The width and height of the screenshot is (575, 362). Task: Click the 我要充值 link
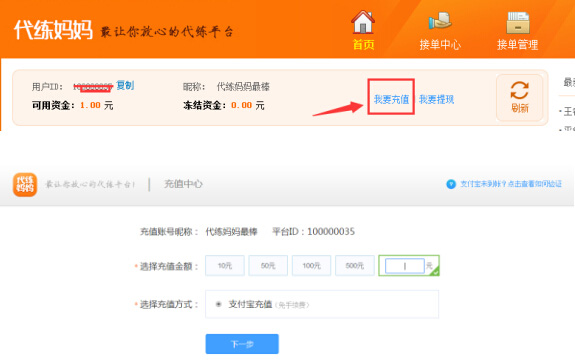pos(391,99)
